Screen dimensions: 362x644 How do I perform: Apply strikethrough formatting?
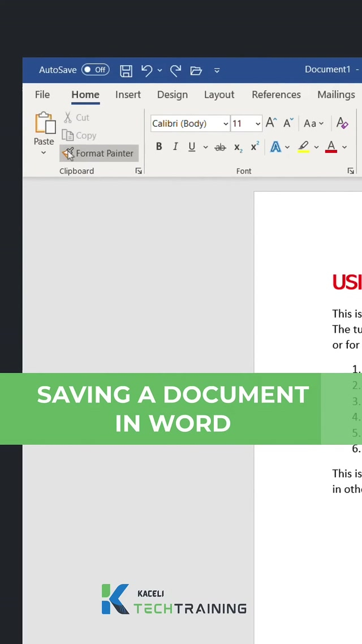tap(221, 147)
